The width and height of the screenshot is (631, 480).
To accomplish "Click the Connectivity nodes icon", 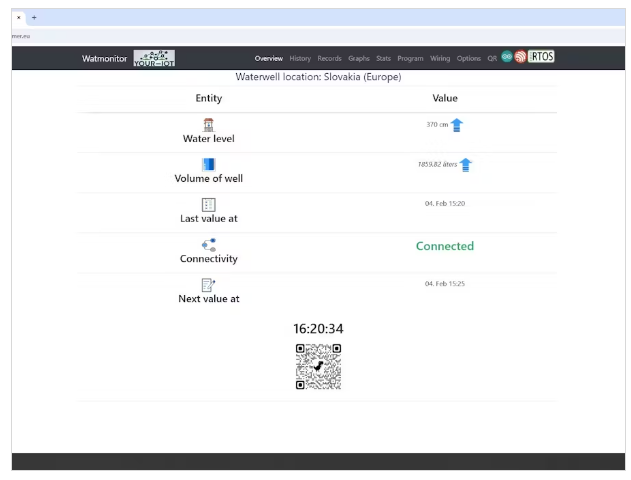I will [x=208, y=244].
